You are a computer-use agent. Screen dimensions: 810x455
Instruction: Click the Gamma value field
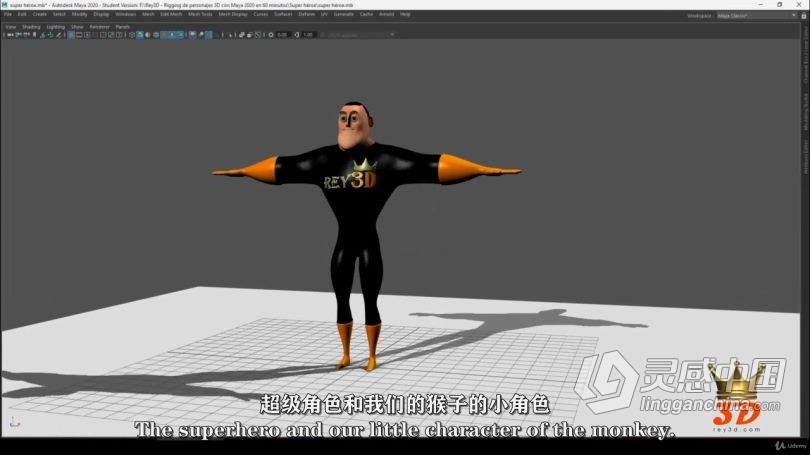pos(307,34)
